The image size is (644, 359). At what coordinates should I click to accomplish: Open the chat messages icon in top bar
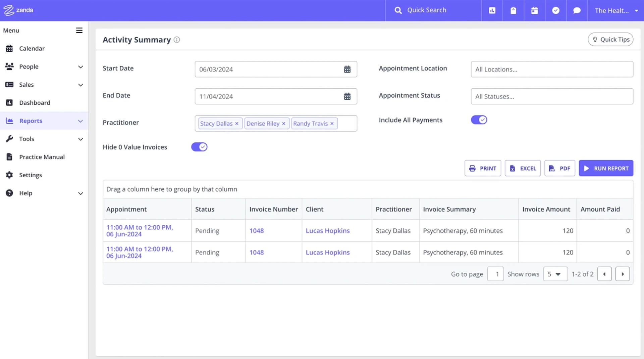pyautogui.click(x=577, y=10)
